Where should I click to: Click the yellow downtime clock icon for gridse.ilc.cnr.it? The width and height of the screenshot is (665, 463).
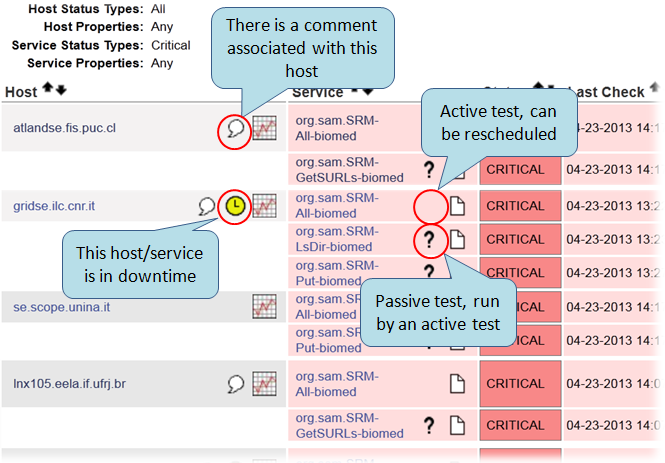click(x=234, y=205)
